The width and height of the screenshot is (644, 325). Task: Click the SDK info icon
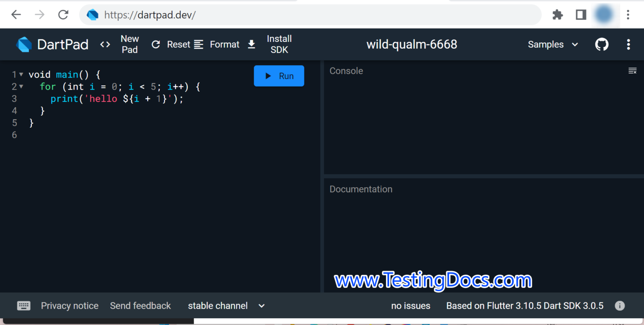[x=620, y=306]
